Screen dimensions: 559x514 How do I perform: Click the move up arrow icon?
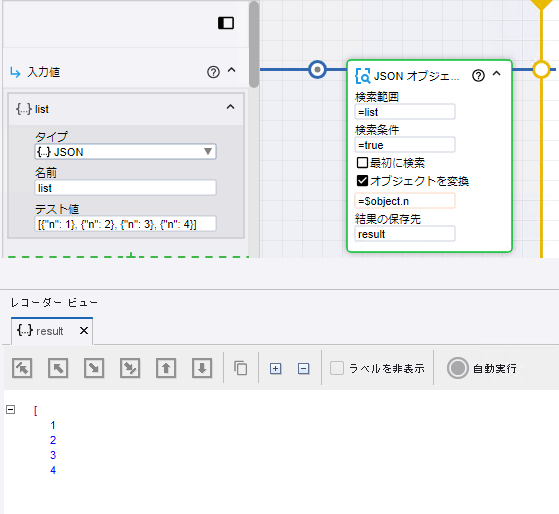coord(166,368)
